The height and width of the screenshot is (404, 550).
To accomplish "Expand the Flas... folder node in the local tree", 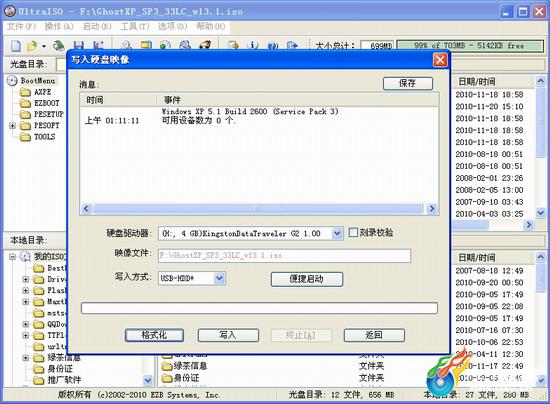I will (26, 291).
